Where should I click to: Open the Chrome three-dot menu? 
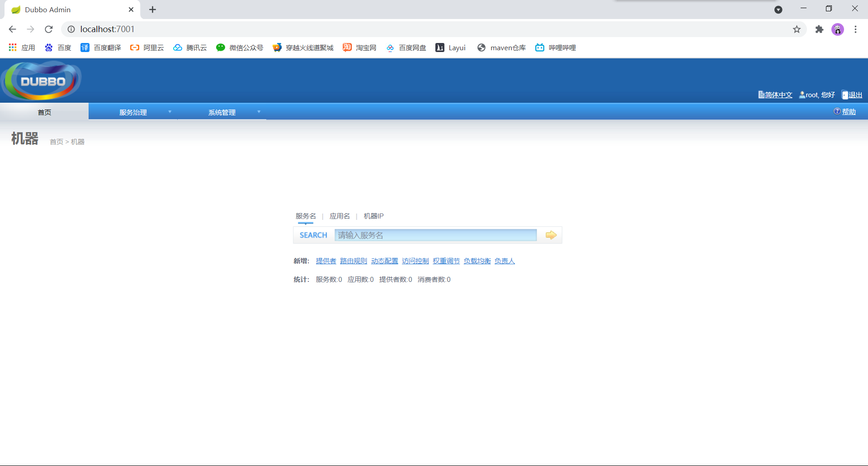pos(855,29)
